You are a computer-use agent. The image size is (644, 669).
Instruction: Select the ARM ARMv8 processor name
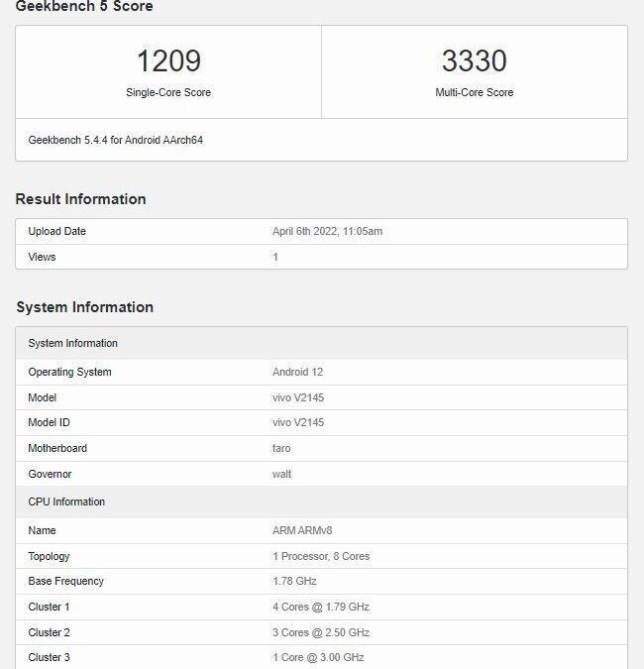point(302,531)
